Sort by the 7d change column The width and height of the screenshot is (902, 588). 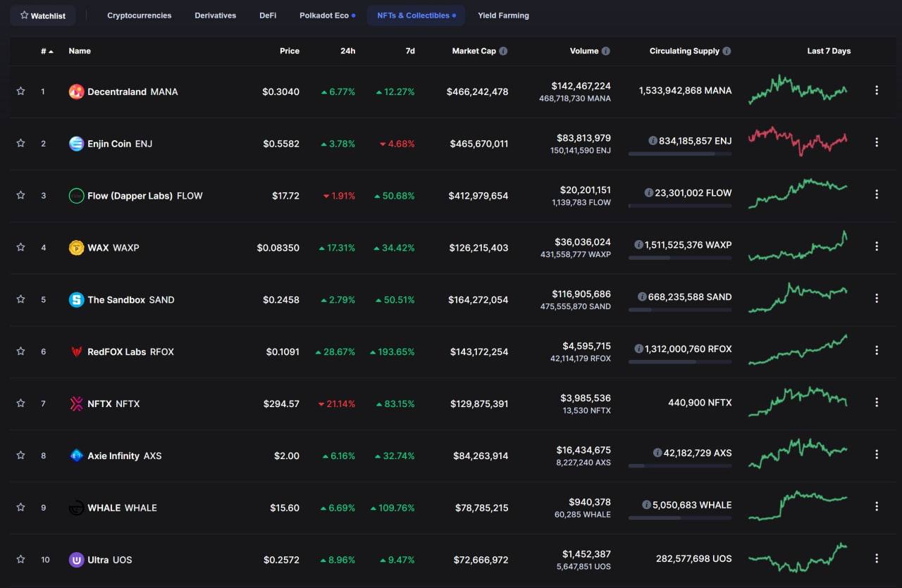(x=409, y=51)
